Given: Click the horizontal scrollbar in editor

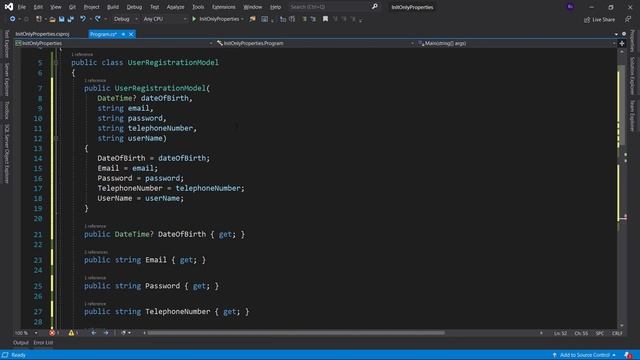Looking at the screenshot, I should pos(296,333).
